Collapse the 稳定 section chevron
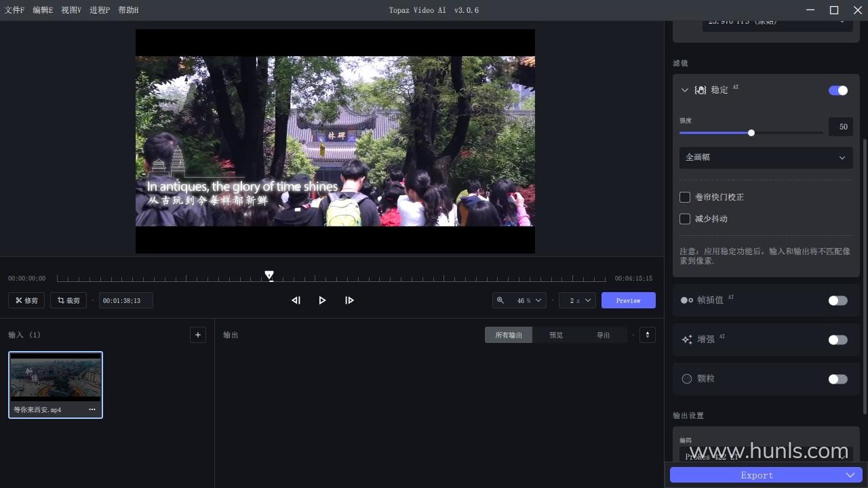 coord(684,90)
